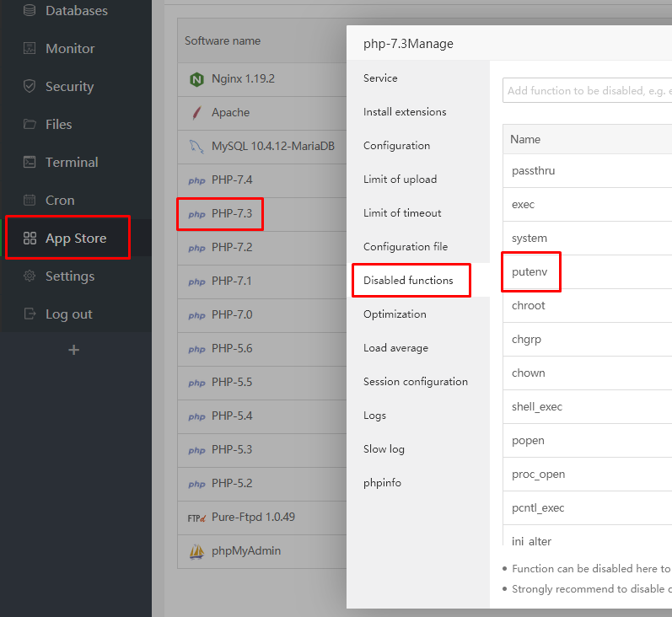This screenshot has width=672, height=617.
Task: Click the Security shield icon
Action: pyautogui.click(x=30, y=86)
